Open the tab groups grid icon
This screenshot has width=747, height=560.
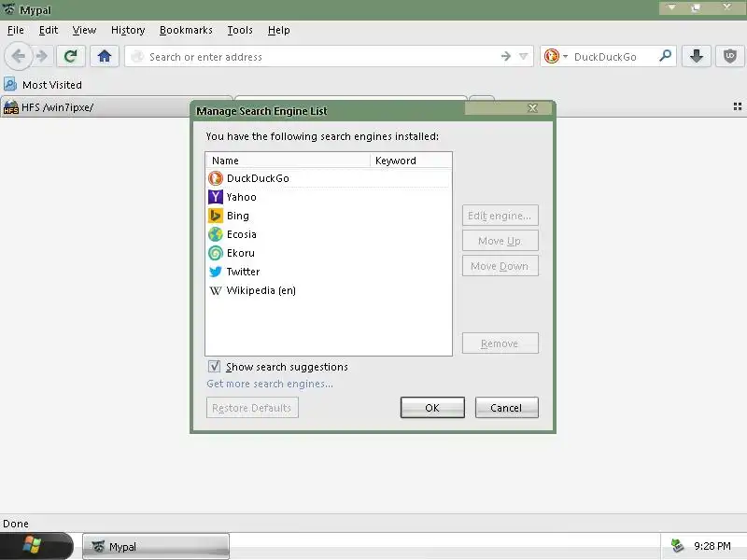[738, 106]
